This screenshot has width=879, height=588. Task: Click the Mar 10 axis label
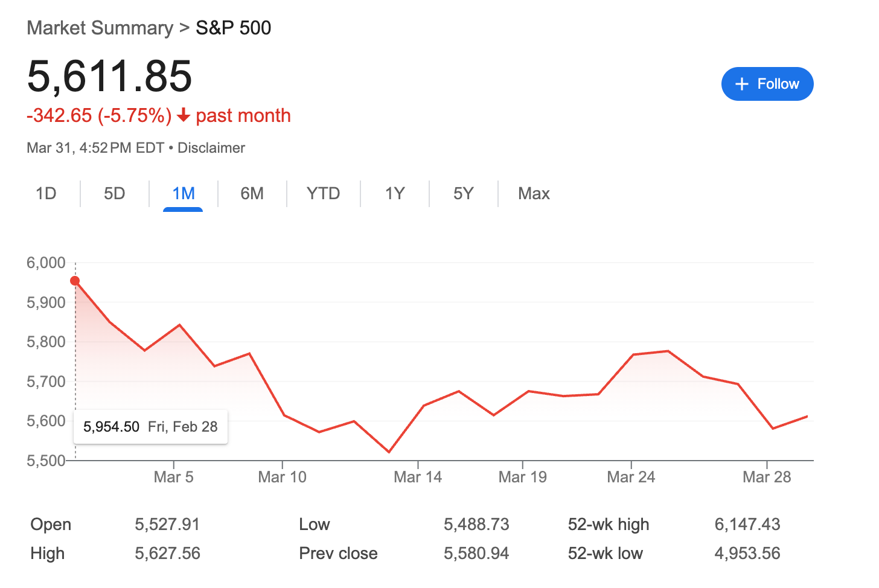tap(283, 477)
